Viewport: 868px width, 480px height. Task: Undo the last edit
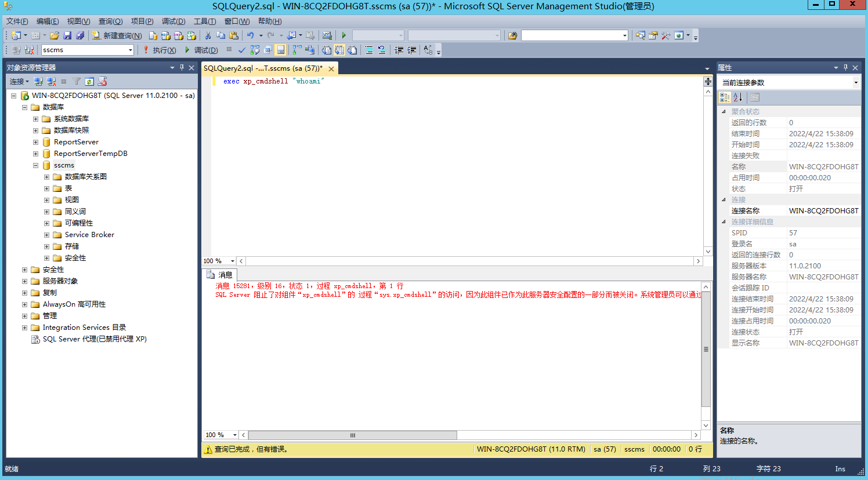point(250,35)
